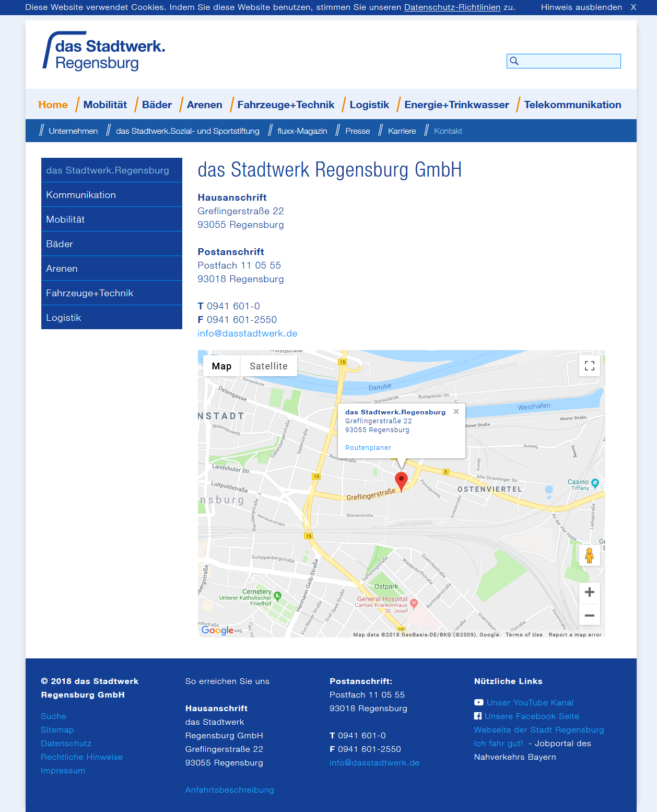Open Impressum link in the footer

coord(63,770)
